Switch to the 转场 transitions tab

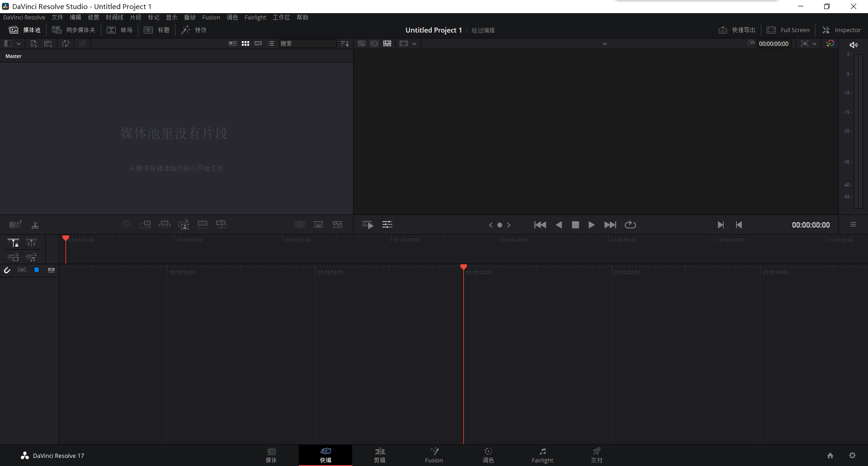(120, 30)
